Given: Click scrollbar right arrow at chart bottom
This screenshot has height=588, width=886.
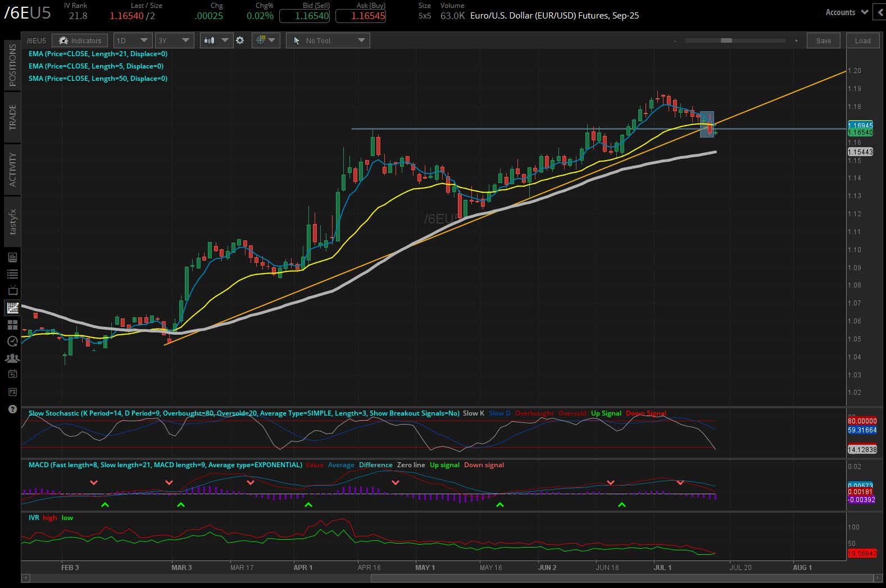Looking at the screenshot, I should [x=878, y=578].
